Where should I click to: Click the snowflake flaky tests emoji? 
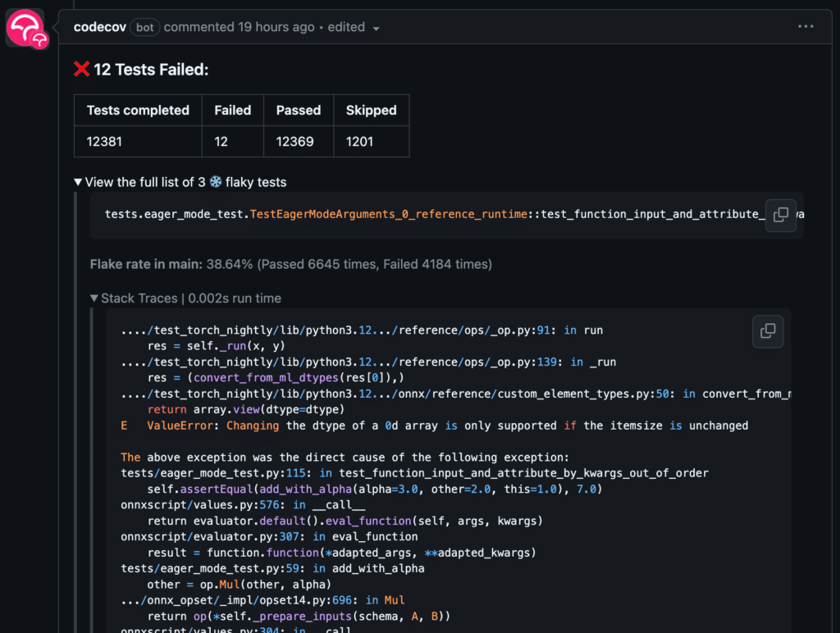[x=214, y=182]
